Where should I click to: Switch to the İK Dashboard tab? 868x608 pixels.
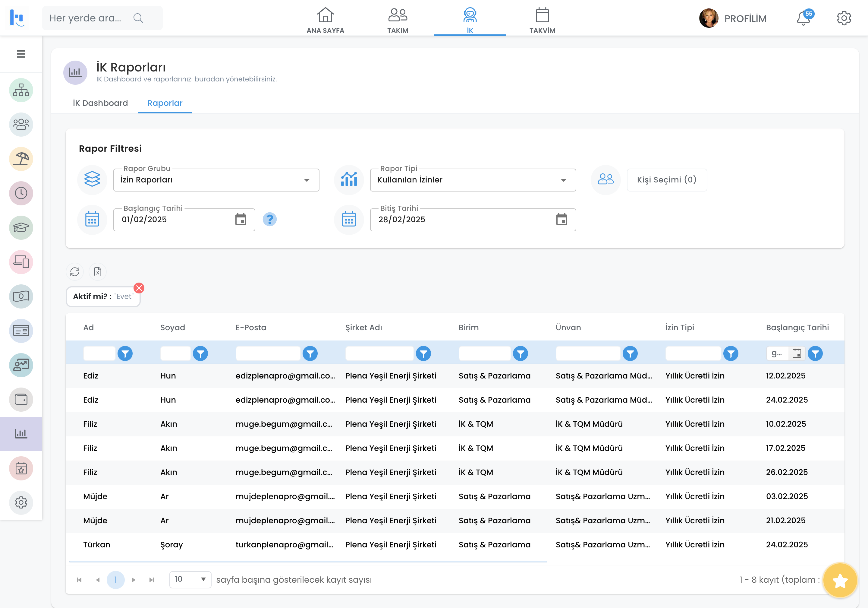pos(100,103)
